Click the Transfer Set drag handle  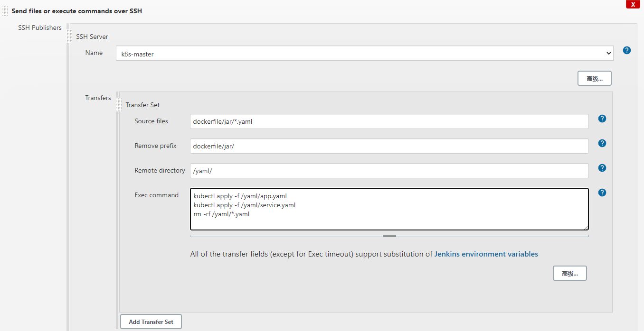pyautogui.click(x=119, y=105)
